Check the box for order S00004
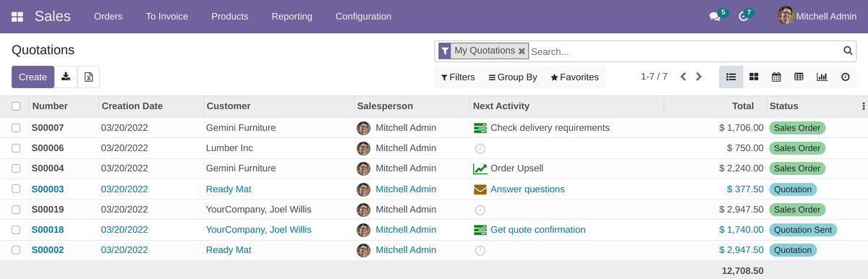Image resolution: width=868 pixels, height=279 pixels. click(x=16, y=168)
